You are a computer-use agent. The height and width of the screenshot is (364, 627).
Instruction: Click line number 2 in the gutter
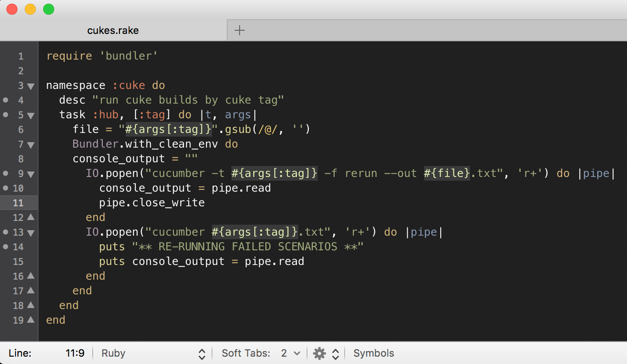[x=21, y=71]
